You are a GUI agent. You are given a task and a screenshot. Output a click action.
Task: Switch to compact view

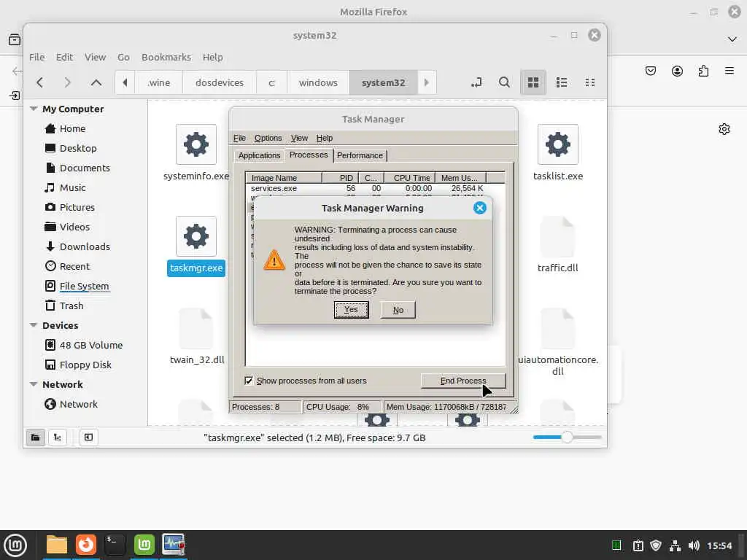pos(589,82)
